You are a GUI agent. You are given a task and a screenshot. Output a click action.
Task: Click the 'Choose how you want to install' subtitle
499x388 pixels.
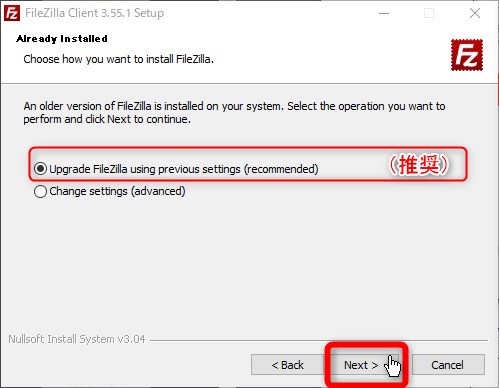pos(118,59)
